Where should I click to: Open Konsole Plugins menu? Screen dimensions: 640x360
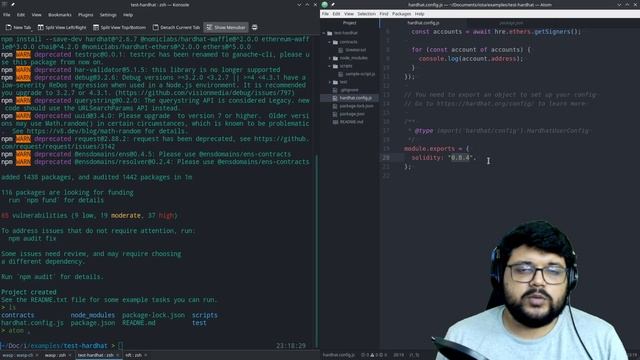[x=85, y=15]
